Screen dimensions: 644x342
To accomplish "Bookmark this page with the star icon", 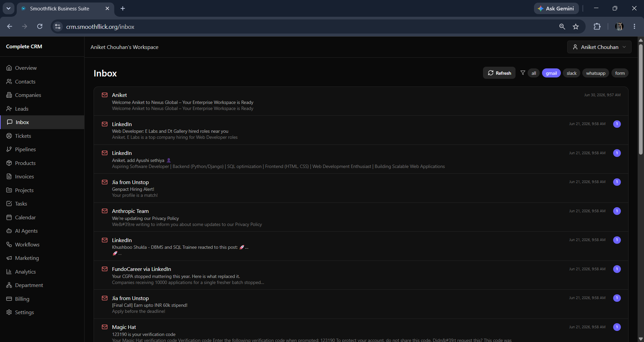I will (x=576, y=26).
